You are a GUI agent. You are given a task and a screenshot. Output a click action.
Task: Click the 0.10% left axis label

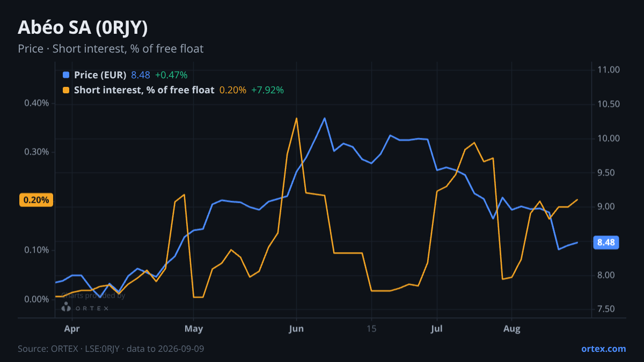click(x=36, y=250)
